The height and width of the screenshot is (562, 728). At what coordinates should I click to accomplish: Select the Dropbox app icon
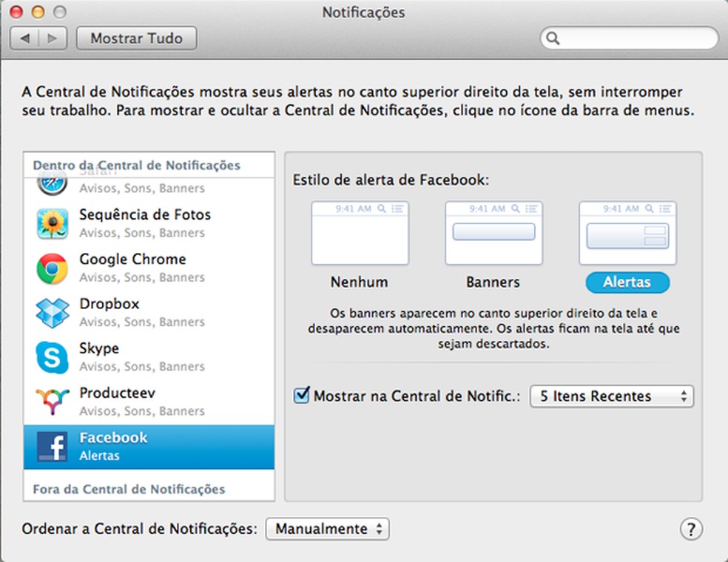51,312
